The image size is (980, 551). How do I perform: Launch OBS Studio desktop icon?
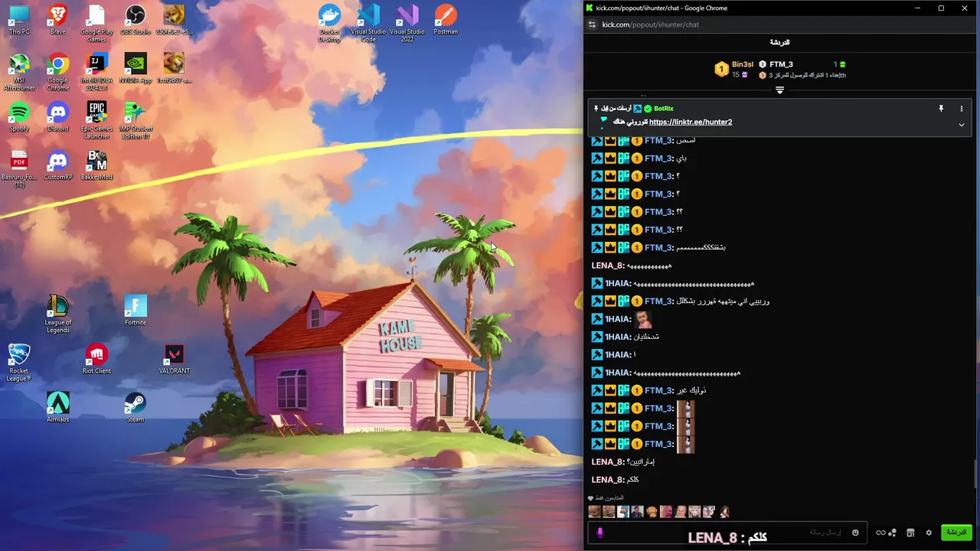tap(136, 21)
